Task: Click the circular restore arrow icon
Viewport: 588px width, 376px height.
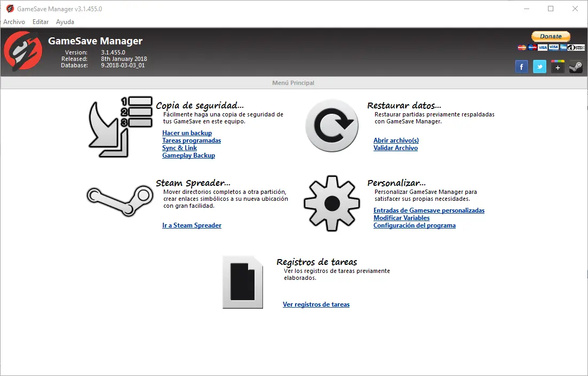Action: click(331, 126)
